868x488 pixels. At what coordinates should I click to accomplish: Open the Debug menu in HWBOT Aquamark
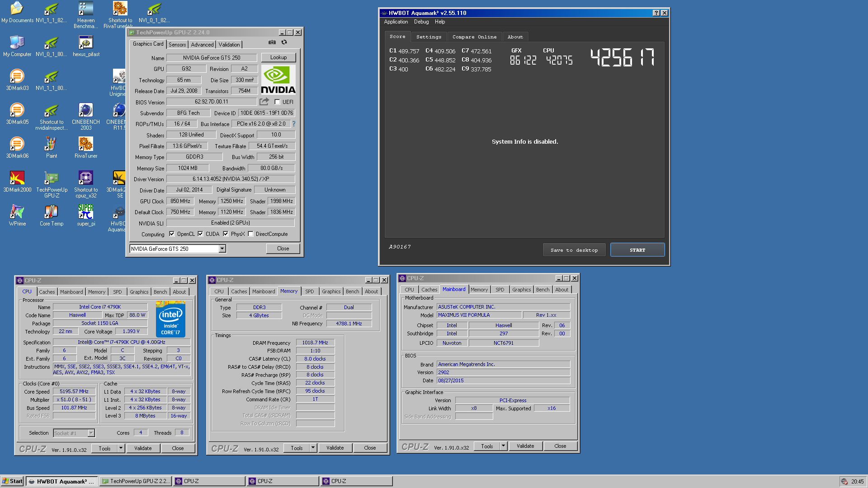(421, 22)
